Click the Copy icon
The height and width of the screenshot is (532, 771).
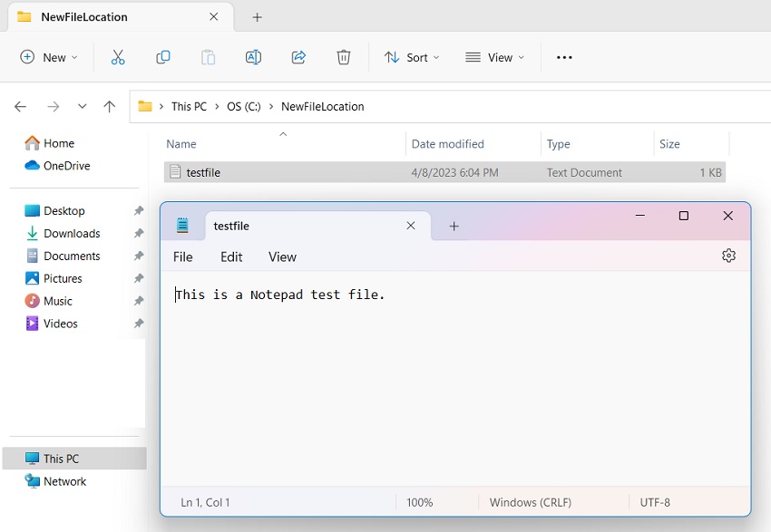[x=163, y=56]
